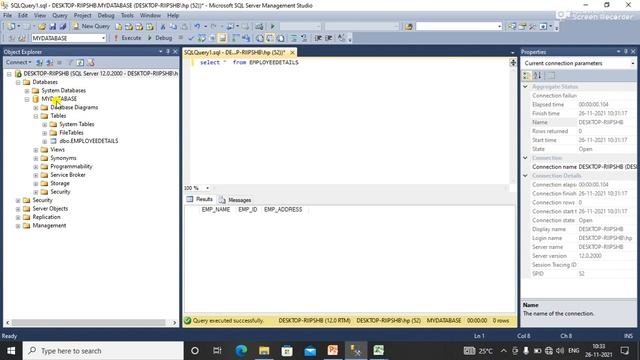Expand the Programmability folder node
640x360 pixels.
[x=36, y=167]
